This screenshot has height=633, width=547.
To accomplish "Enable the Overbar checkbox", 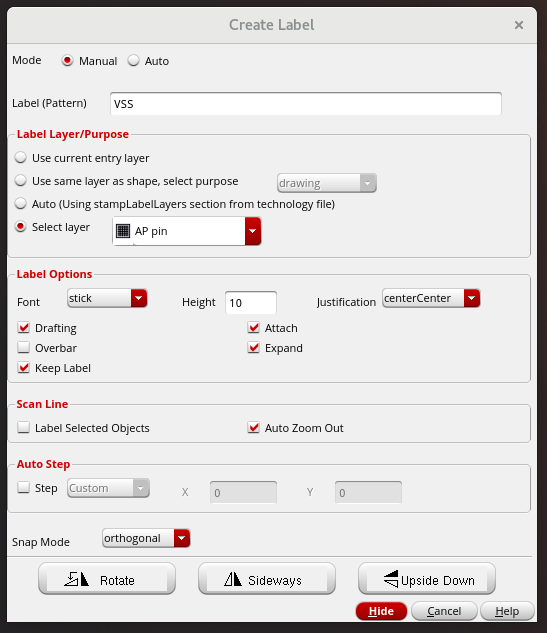I will tap(24, 347).
